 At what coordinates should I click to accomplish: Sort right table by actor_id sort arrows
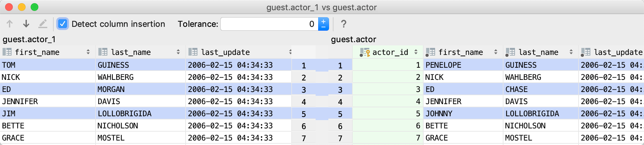coord(416,52)
